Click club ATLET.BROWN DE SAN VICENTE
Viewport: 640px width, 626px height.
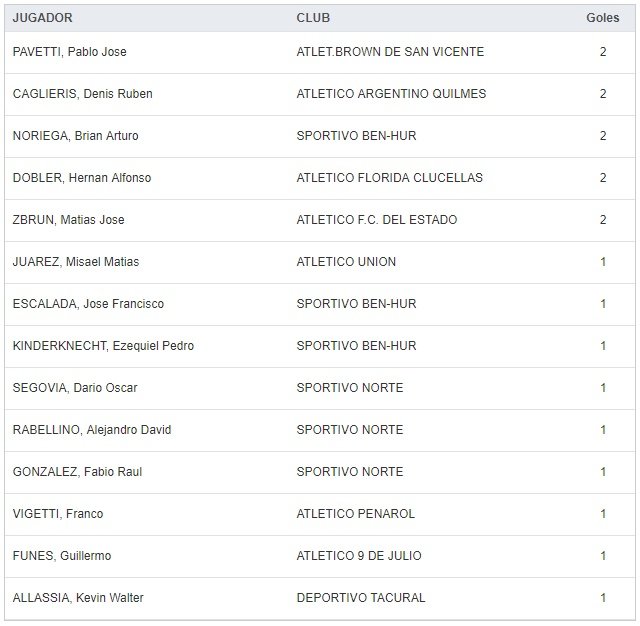pyautogui.click(x=390, y=52)
